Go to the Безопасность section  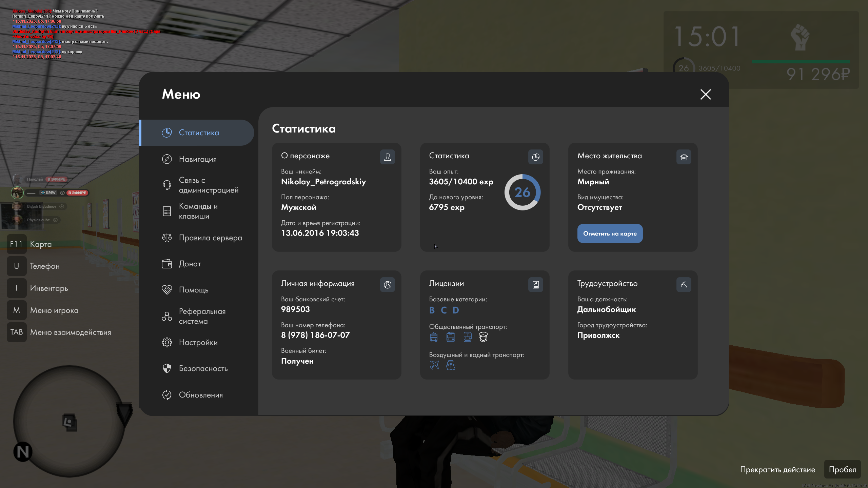[203, 368]
